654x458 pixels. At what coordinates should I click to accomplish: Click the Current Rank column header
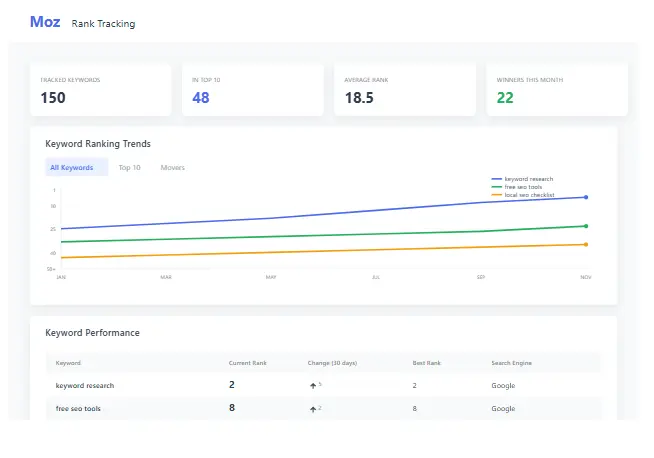point(247,363)
